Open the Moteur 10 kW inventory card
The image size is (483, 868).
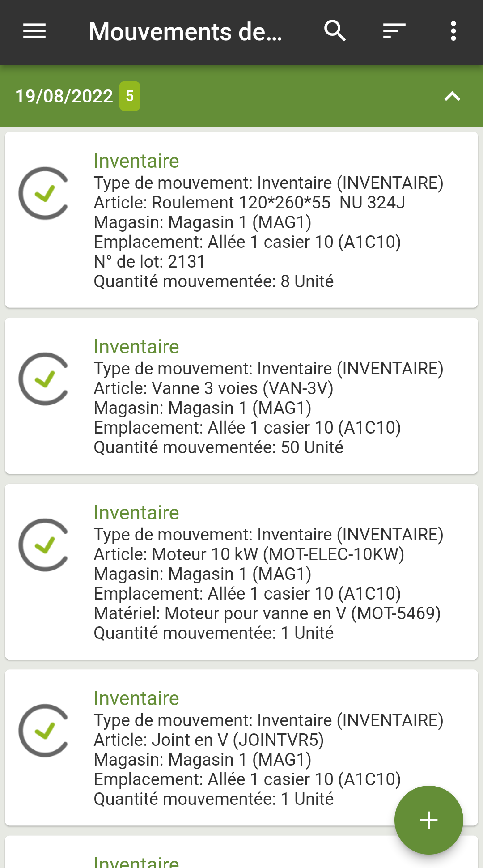pos(241,571)
